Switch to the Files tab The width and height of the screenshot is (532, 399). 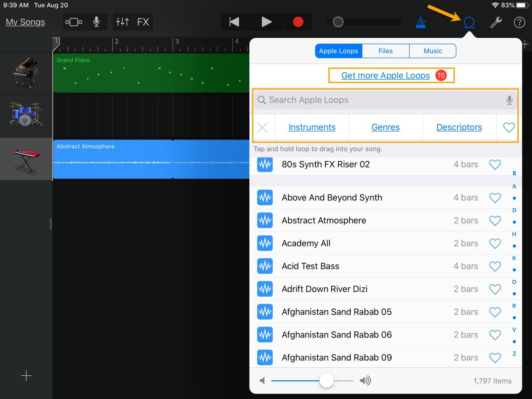coord(385,51)
